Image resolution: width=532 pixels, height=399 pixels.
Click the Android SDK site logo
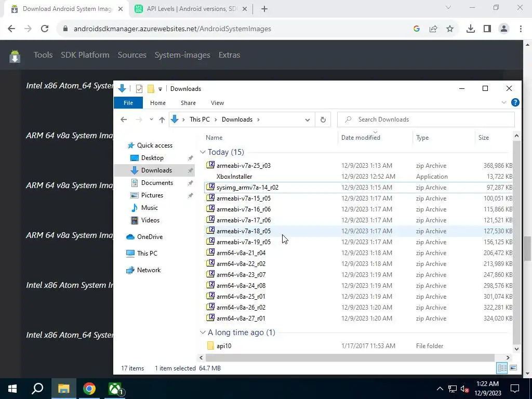point(15,56)
